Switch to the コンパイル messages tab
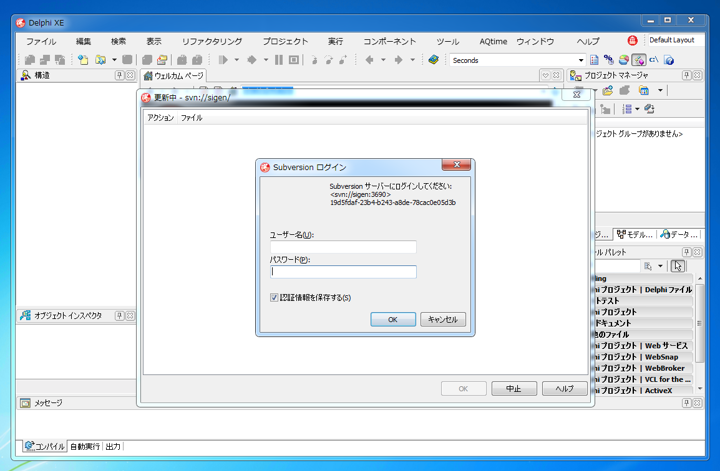 (45, 446)
